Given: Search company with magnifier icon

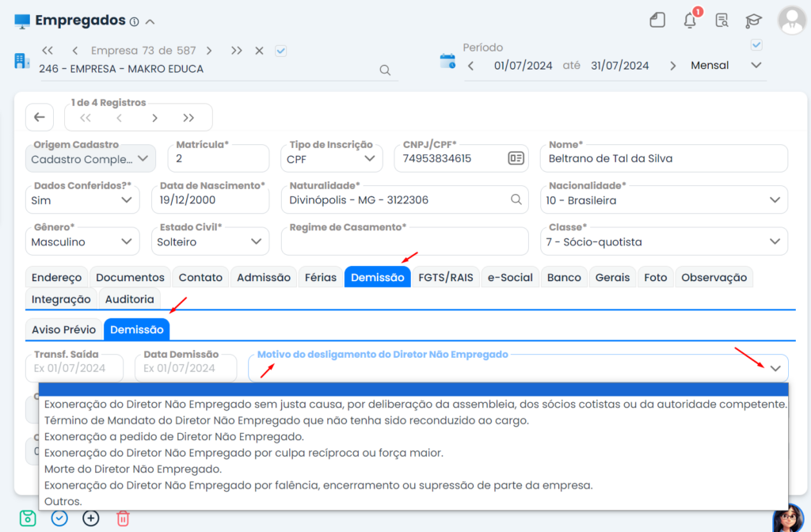Looking at the screenshot, I should pyautogui.click(x=385, y=70).
